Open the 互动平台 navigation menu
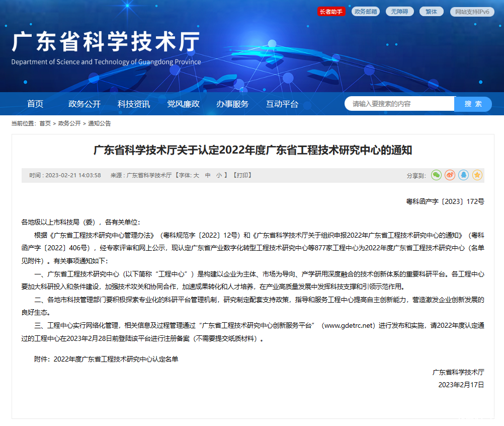504x426 pixels. [282, 104]
